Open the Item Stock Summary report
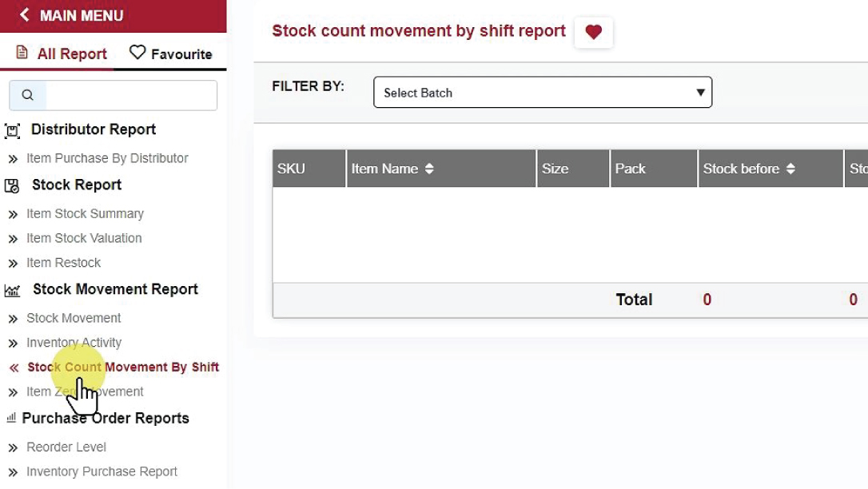 pos(85,213)
